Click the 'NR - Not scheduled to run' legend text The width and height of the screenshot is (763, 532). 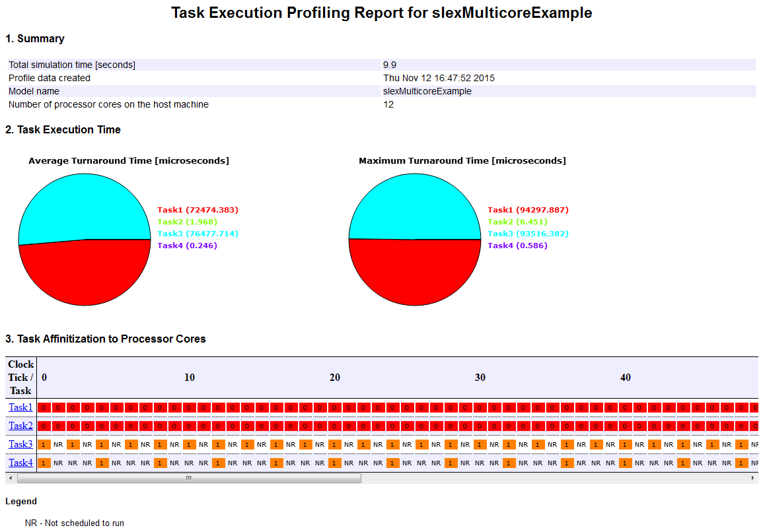[x=75, y=523]
